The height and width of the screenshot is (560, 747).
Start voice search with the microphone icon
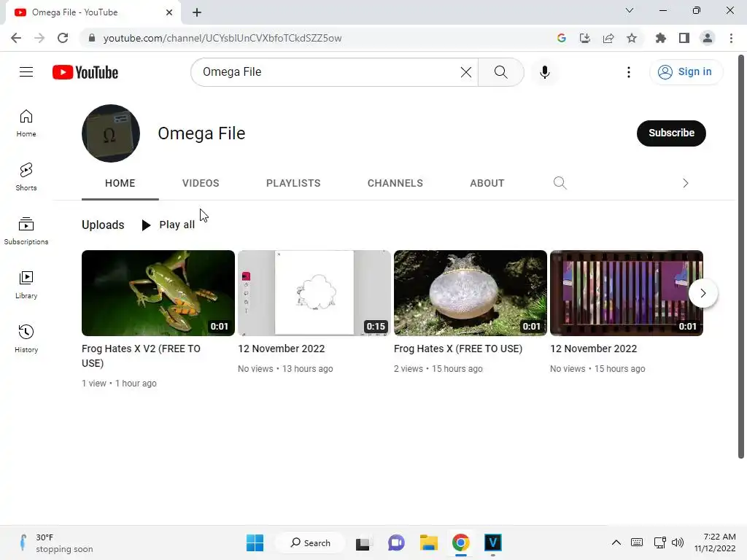544,72
